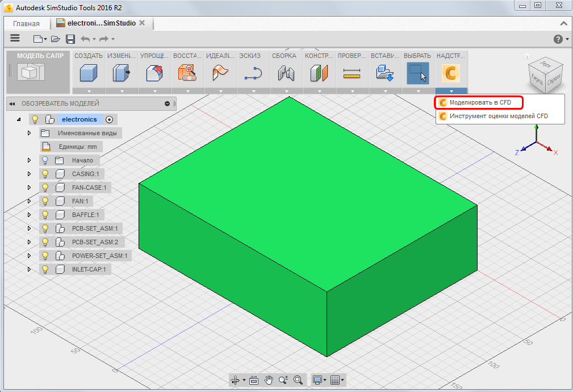The image size is (573, 392).
Task: Select the Единицы: mm item
Action: click(x=78, y=147)
